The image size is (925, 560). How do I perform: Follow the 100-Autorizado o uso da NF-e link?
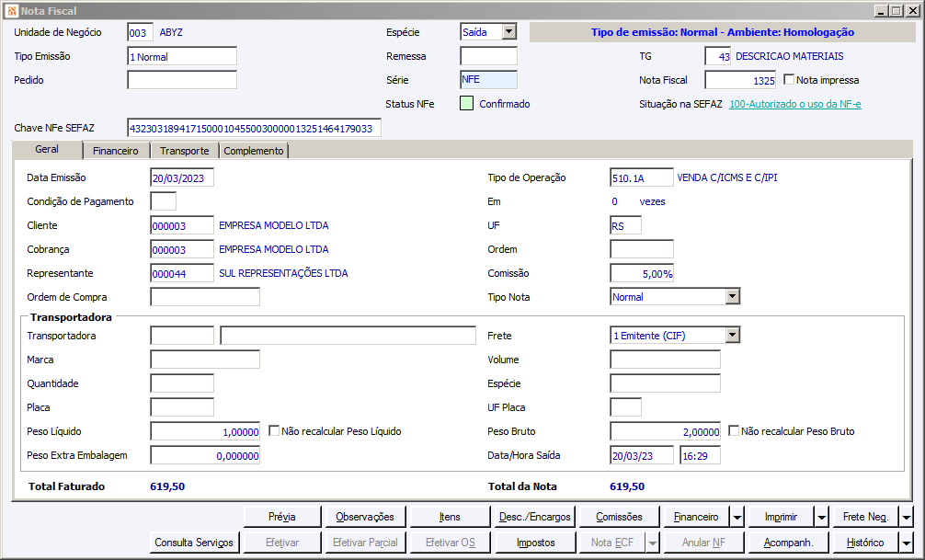[x=794, y=104]
